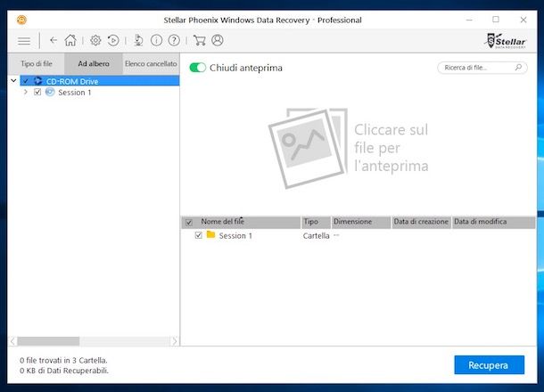The height and width of the screenshot is (392, 544).
Task: Click the Stellar logo in toolbar
Action: (506, 41)
